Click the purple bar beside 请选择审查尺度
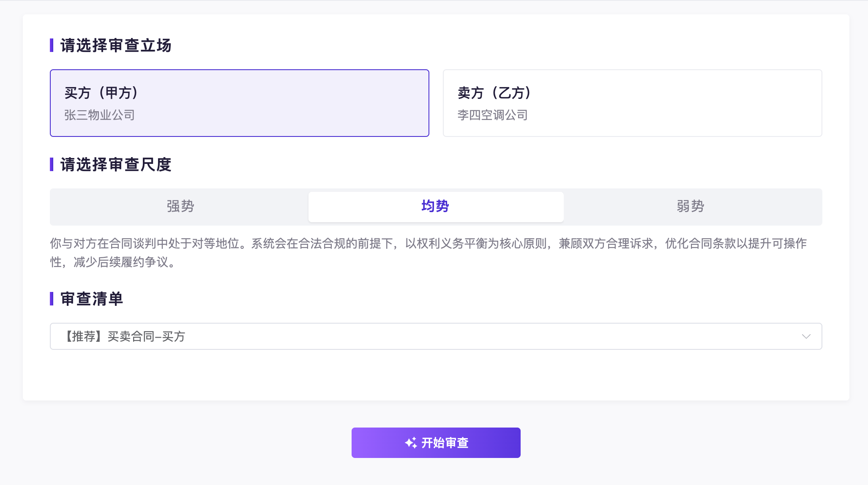Viewport: 868px width, 485px height. point(52,164)
